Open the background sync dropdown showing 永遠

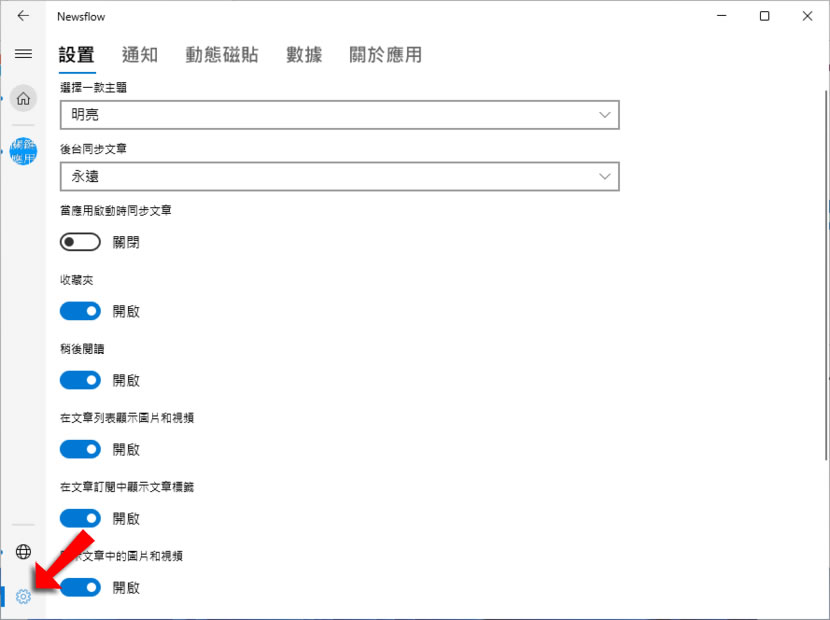coord(339,176)
